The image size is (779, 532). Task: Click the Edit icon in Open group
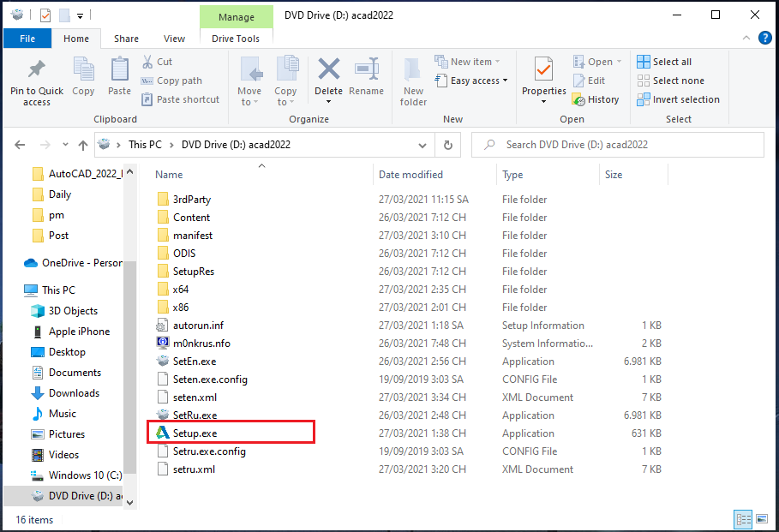tap(578, 81)
